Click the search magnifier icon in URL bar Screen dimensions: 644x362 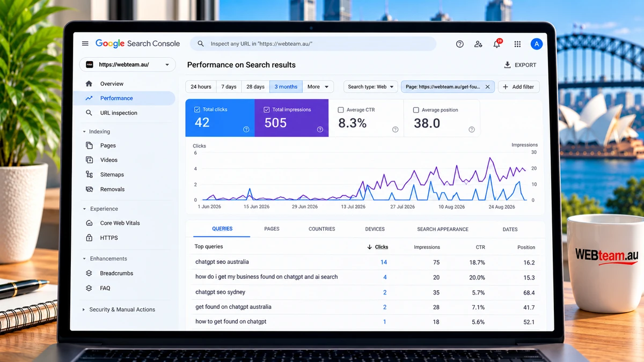click(x=201, y=44)
